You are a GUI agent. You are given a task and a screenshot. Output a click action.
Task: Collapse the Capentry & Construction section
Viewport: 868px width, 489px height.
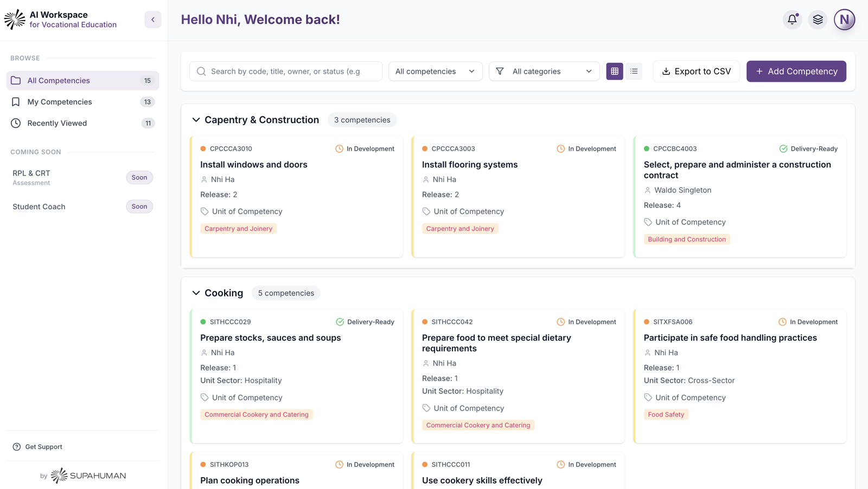[196, 120]
